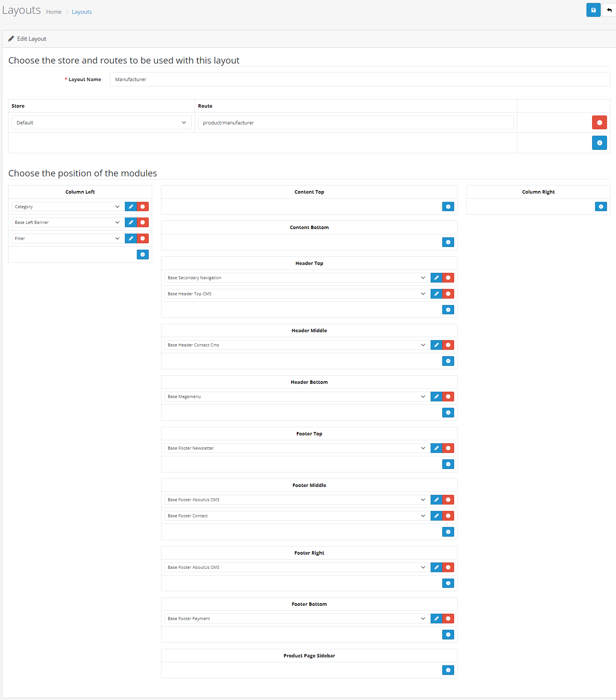Remove the Filter module from Column Left
Viewport: 616px width, 700px height.
(x=143, y=238)
